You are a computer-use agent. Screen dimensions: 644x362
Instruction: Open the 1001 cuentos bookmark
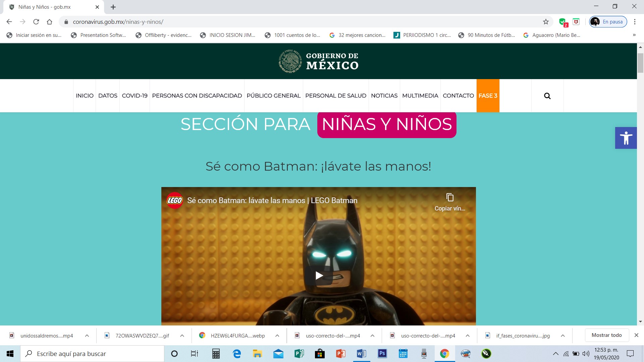pyautogui.click(x=292, y=35)
